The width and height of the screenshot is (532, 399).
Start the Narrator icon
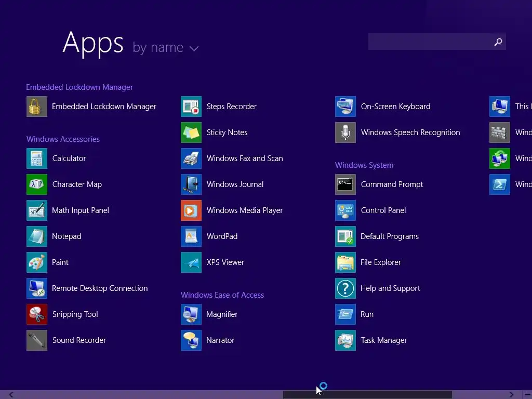(x=191, y=340)
